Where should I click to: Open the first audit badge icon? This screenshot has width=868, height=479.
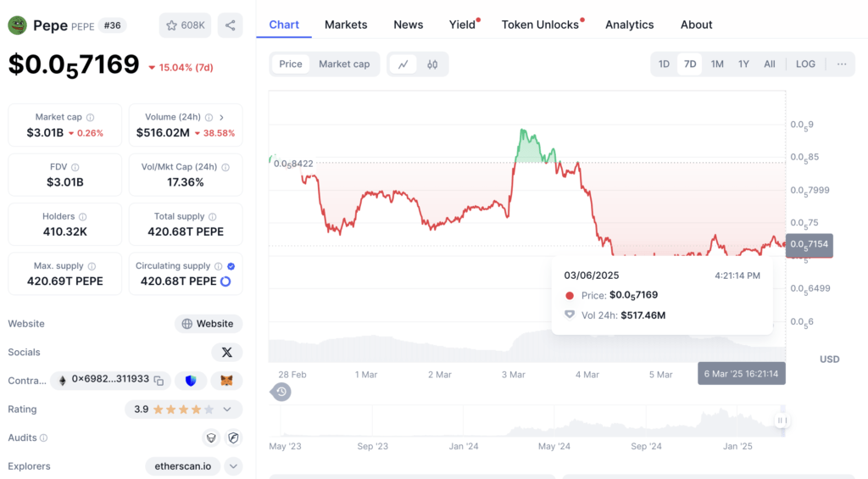[x=211, y=438]
